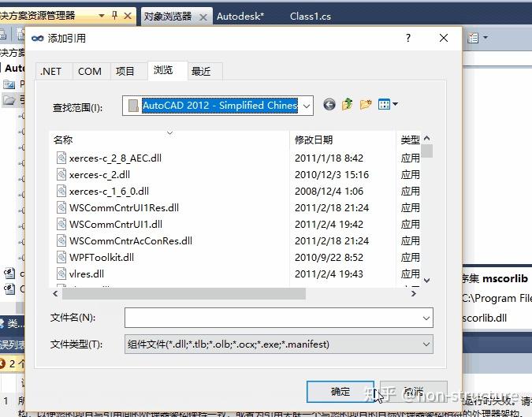Select file name vlres.dll
532x417 pixels.
(87, 274)
